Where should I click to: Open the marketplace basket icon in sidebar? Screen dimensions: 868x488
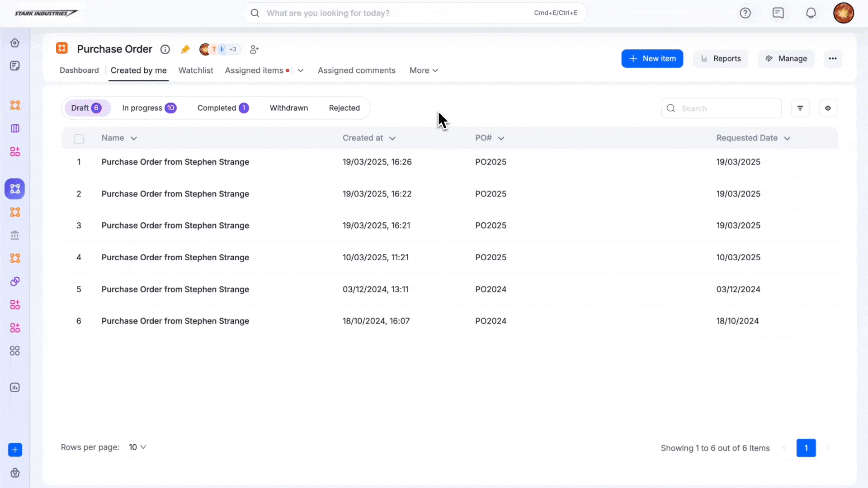15,473
